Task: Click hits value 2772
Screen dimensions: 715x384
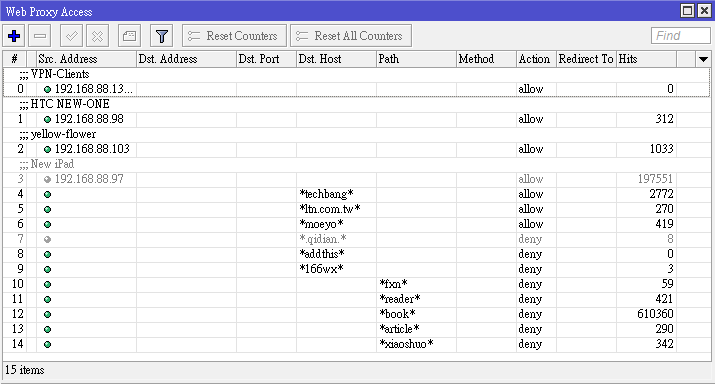Action: [661, 194]
